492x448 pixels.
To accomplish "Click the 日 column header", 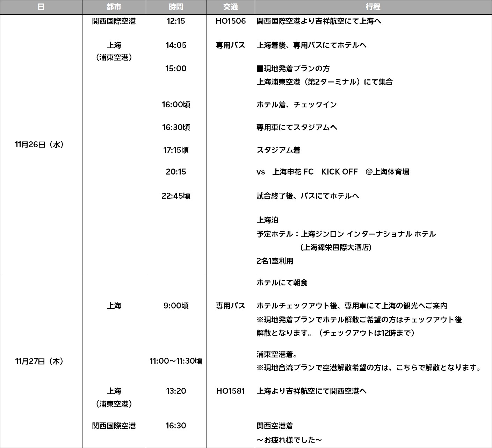I will pyautogui.click(x=41, y=7).
